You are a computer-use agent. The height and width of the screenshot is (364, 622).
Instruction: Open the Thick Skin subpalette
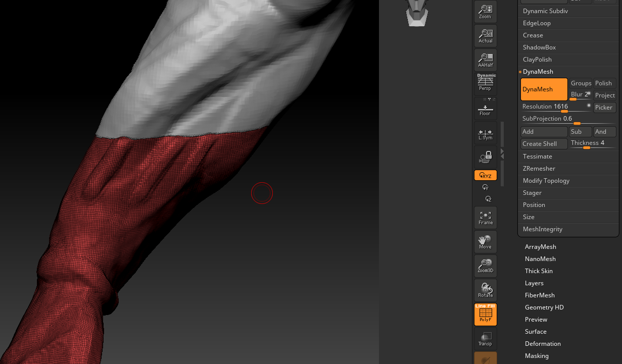click(x=539, y=271)
